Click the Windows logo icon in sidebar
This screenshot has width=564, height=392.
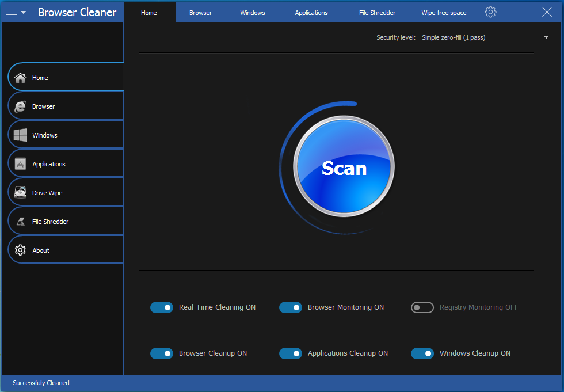click(x=20, y=135)
